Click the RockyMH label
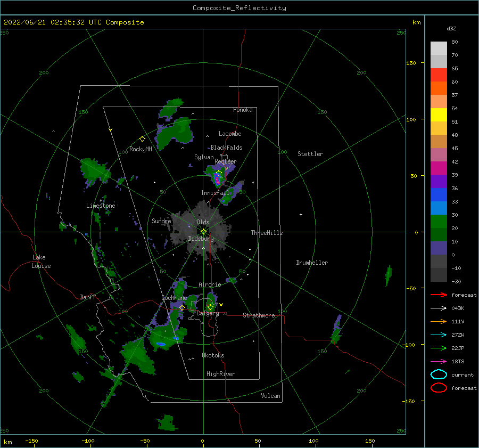Image resolution: width=479 pixels, height=448 pixels. pyautogui.click(x=141, y=149)
